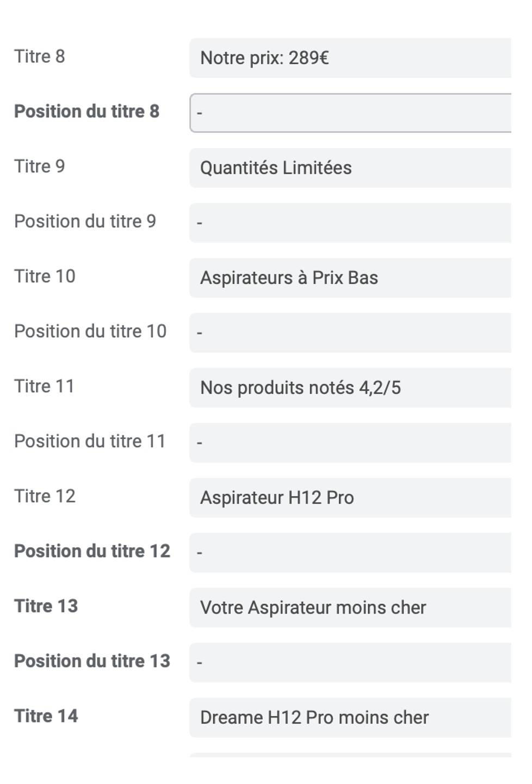The height and width of the screenshot is (784, 532).
Task: Expand the Position du titre 13 selector
Action: coord(350,663)
